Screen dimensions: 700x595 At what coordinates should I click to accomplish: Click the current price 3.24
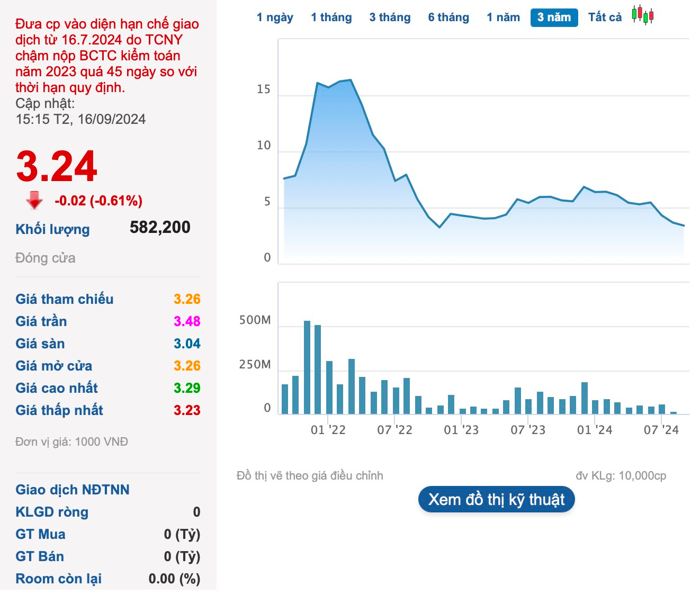coord(57,167)
